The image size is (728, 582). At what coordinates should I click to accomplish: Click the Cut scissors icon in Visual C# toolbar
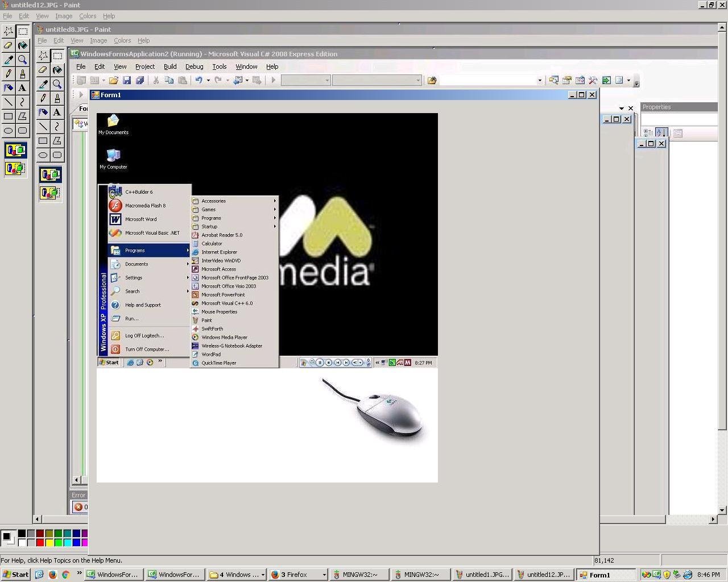(156, 80)
